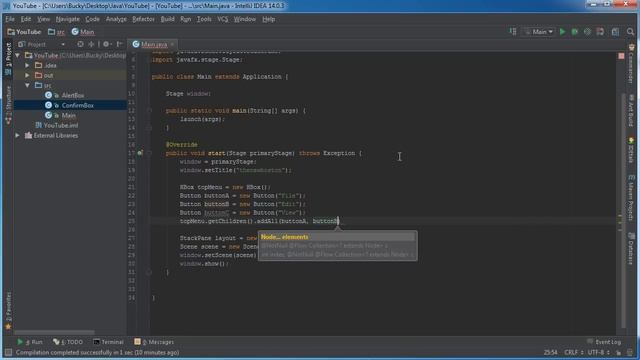
Task: Open the Favorites side tool window
Action: tap(8, 311)
